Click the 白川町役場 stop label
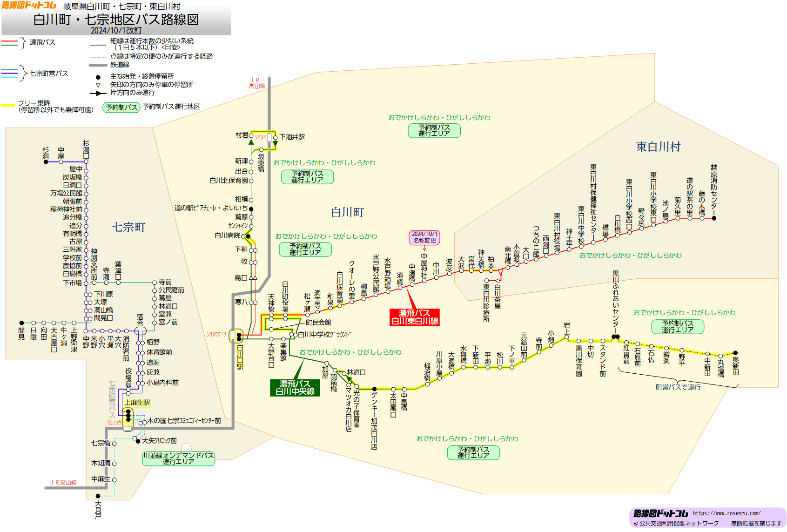The image size is (787, 532). click(x=285, y=296)
